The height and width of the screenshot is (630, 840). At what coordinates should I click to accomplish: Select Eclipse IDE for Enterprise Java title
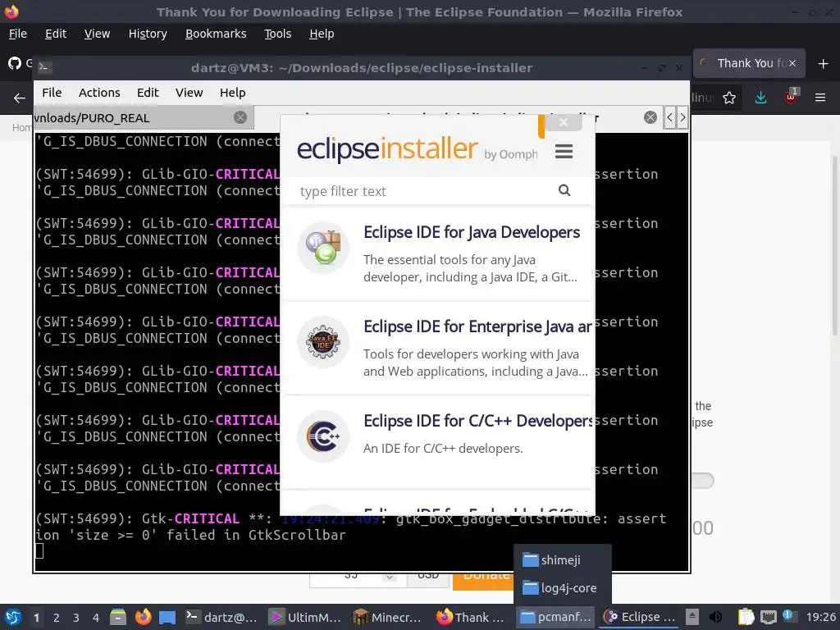477,326
